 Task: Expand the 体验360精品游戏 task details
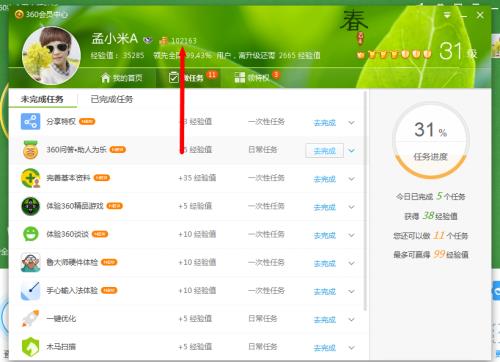[x=351, y=207]
